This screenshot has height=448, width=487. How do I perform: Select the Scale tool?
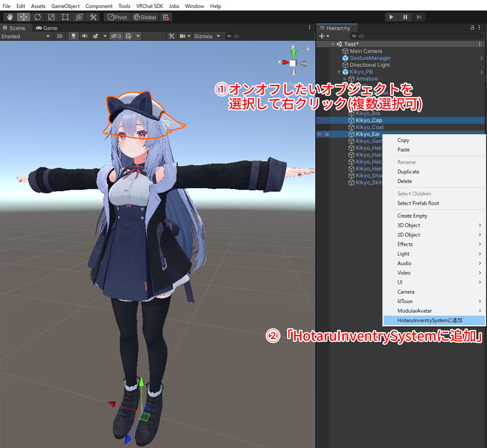click(x=51, y=17)
